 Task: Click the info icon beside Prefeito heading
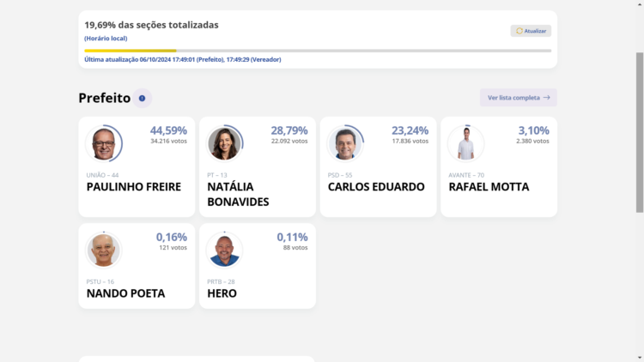tap(142, 99)
